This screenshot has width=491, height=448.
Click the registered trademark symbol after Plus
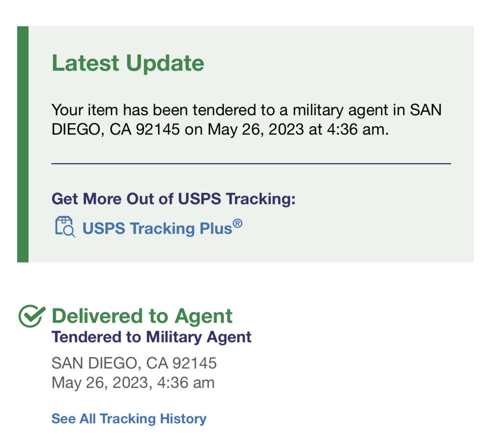[x=238, y=223]
